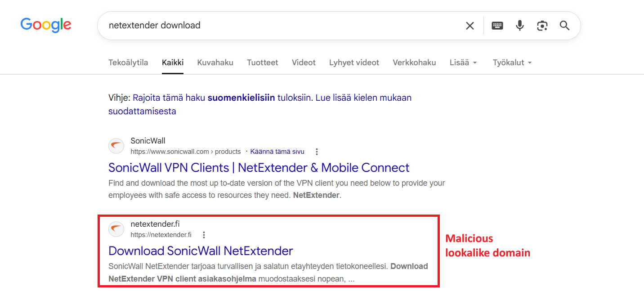Clear the search box with the X icon
This screenshot has height=291, width=644.
470,26
